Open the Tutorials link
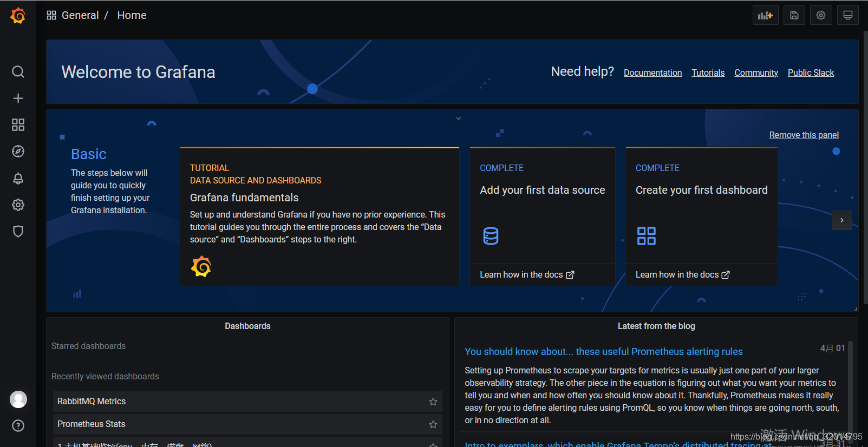 point(708,73)
